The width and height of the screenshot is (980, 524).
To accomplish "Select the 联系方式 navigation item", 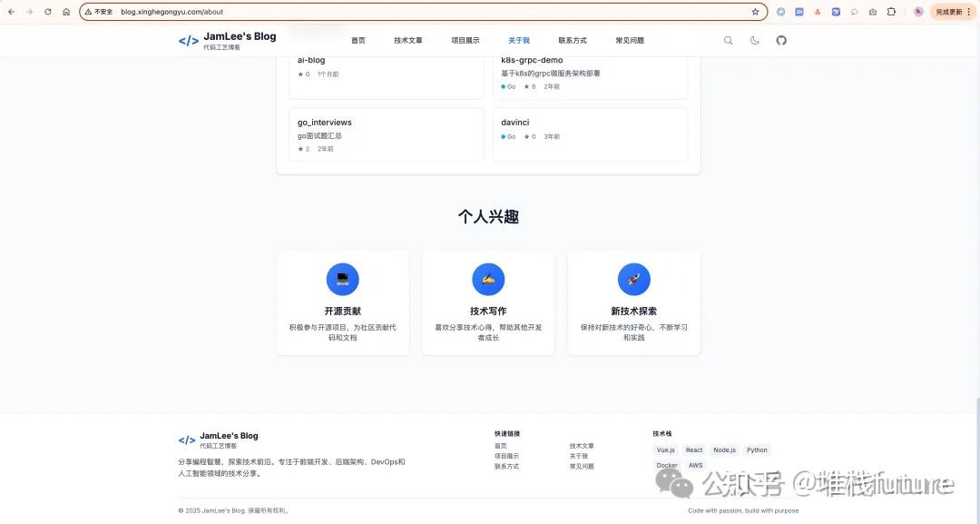I will (x=573, y=41).
